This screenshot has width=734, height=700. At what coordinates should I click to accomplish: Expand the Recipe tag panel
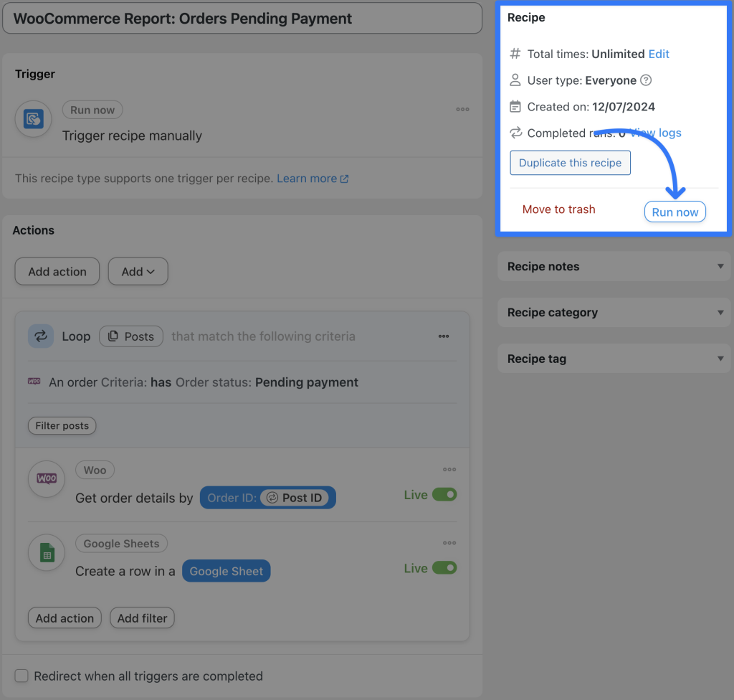point(720,358)
